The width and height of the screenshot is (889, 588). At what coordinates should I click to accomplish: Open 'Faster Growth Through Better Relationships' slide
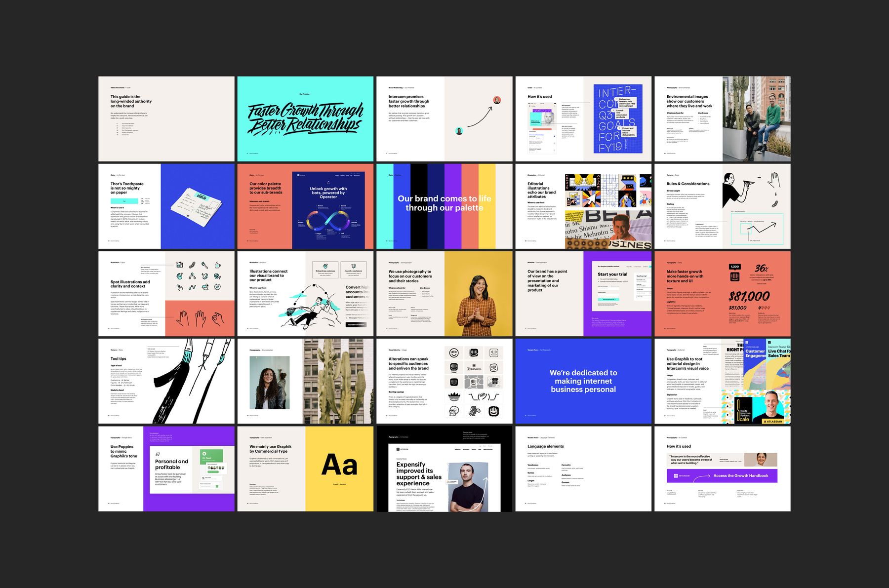pos(305,118)
